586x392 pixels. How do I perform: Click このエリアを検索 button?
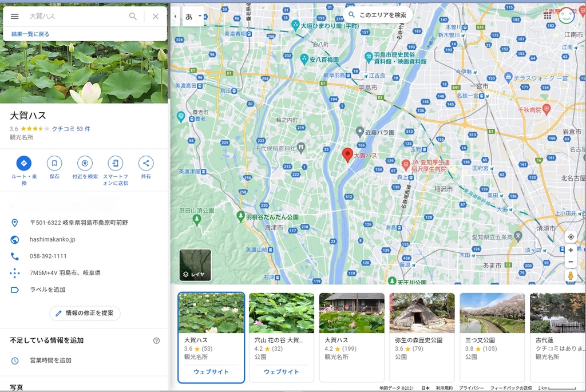tap(378, 15)
